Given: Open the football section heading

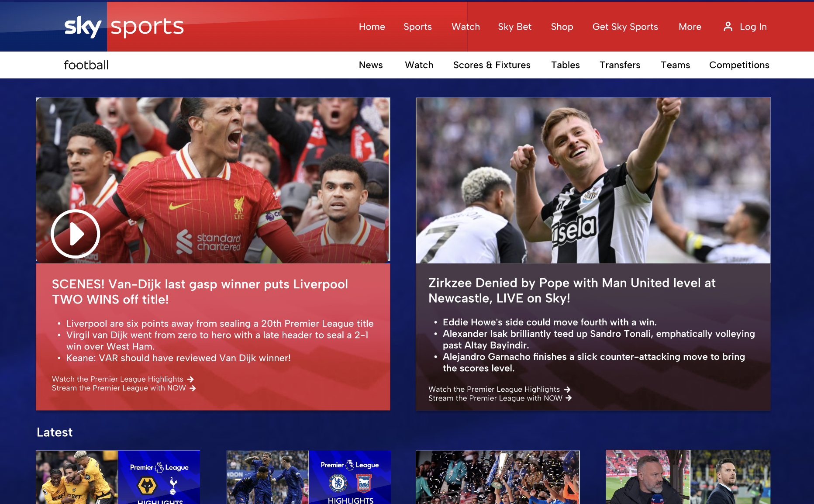Looking at the screenshot, I should tap(86, 65).
